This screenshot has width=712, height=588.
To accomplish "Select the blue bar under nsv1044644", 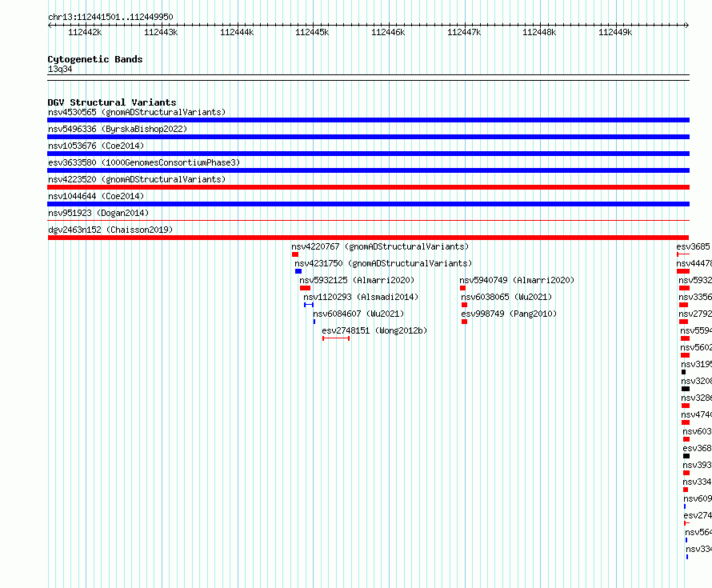I will [x=368, y=204].
